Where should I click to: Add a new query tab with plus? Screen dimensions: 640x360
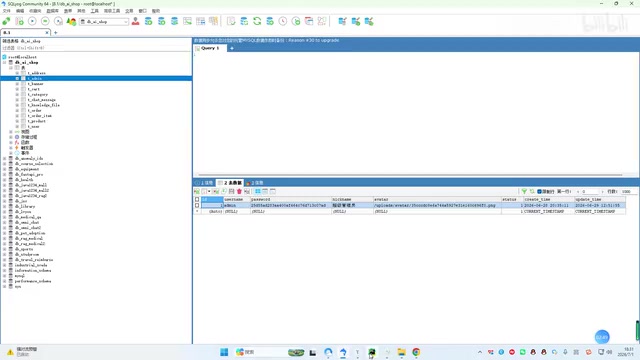pyautogui.click(x=232, y=48)
